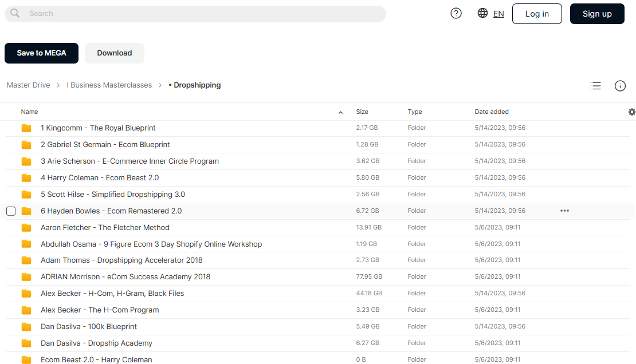Image resolution: width=636 pixels, height=364 pixels.
Task: Sort by Name column header
Action: click(30, 112)
